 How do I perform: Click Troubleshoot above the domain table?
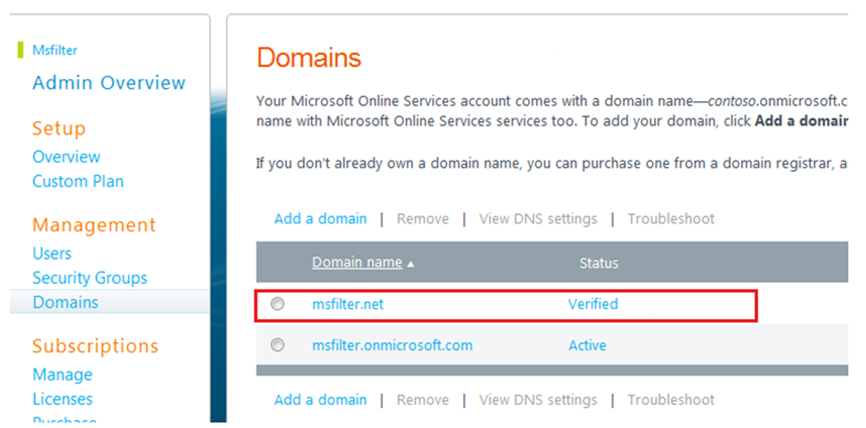(670, 219)
